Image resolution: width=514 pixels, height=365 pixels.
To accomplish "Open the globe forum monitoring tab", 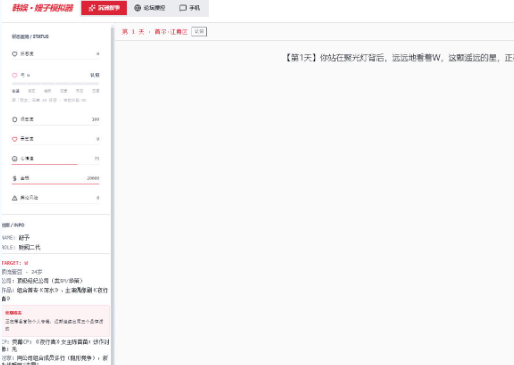I will tap(150, 8).
